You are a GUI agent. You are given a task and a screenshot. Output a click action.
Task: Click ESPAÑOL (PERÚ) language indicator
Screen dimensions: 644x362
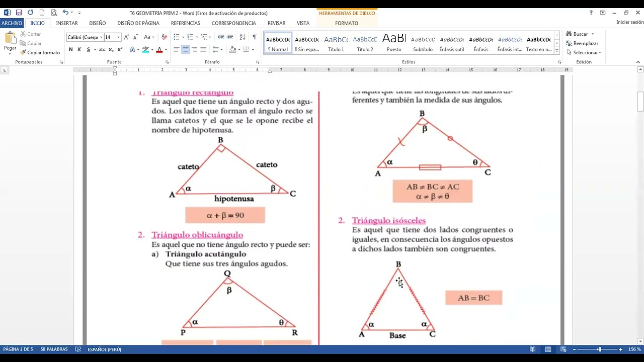click(104, 349)
